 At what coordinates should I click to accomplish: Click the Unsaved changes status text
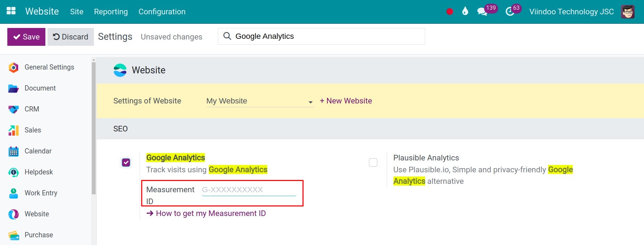click(x=171, y=37)
